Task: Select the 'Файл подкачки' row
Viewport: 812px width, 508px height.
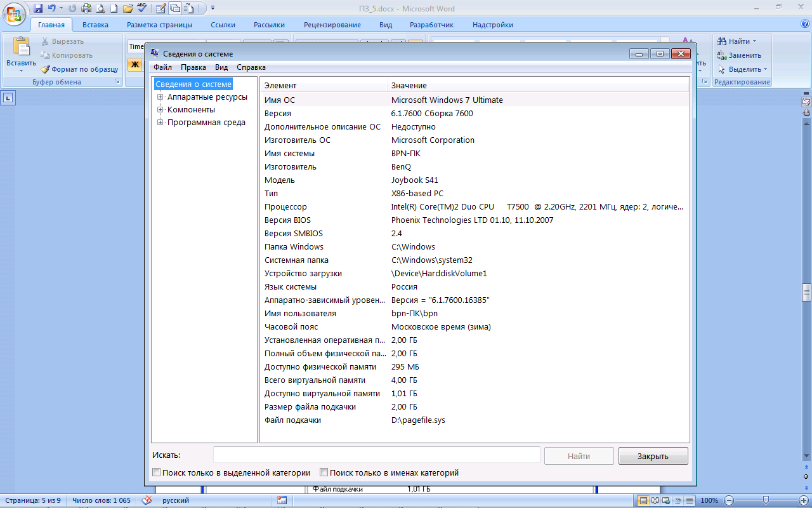Action: point(475,420)
